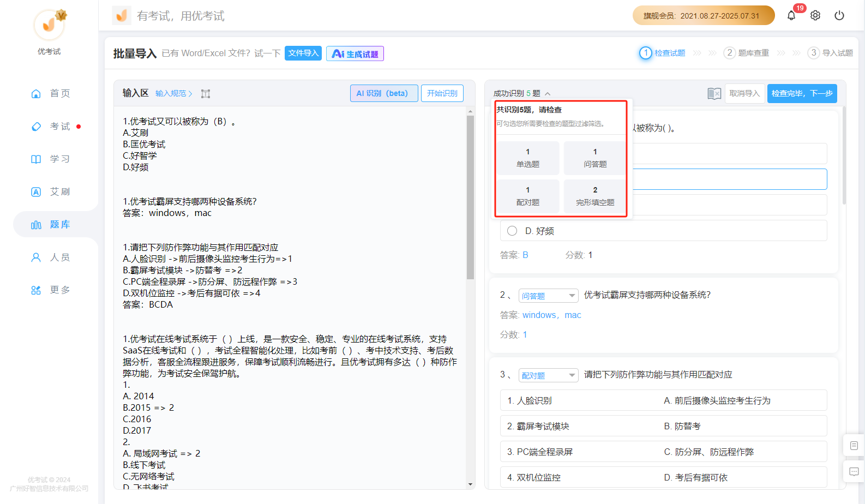Click the step 1 检查试题 circle
This screenshot has height=504, width=865.
point(646,53)
